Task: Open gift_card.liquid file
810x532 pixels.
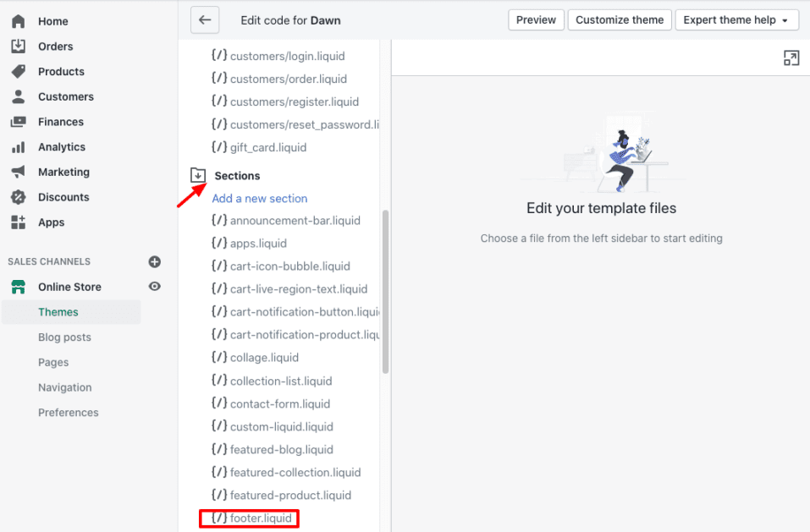Action: click(268, 147)
